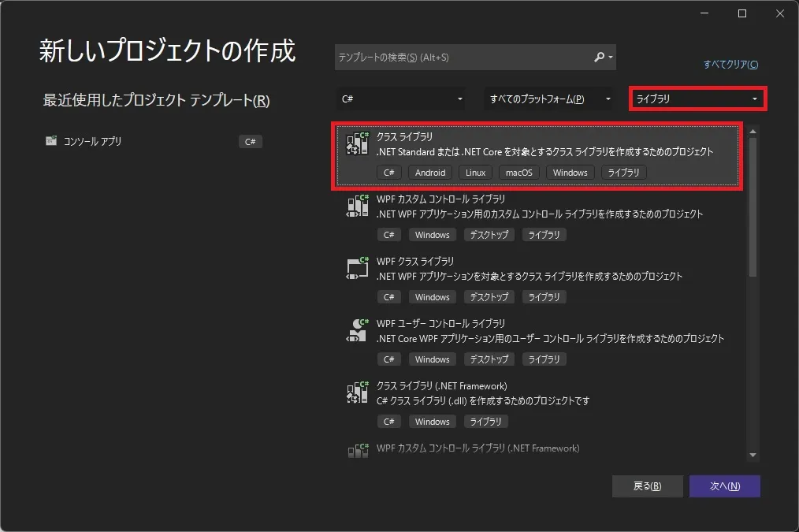The width and height of the screenshot is (799, 532).
Task: Click the WPF カスタム コントロール ライブラリ (.NET Framework) icon
Action: [357, 448]
